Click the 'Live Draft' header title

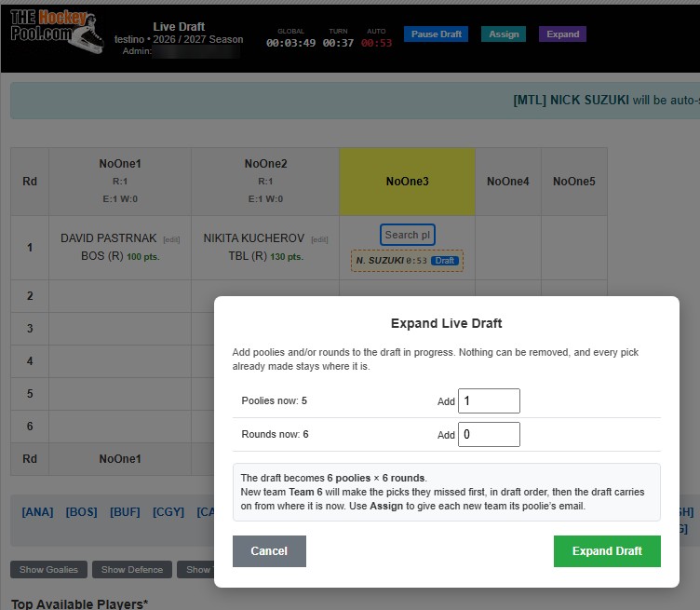(179, 27)
